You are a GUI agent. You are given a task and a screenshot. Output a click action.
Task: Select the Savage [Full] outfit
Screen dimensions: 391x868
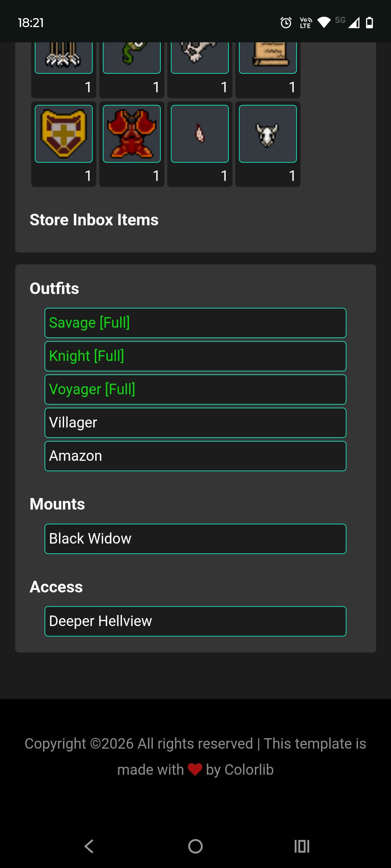tap(195, 323)
